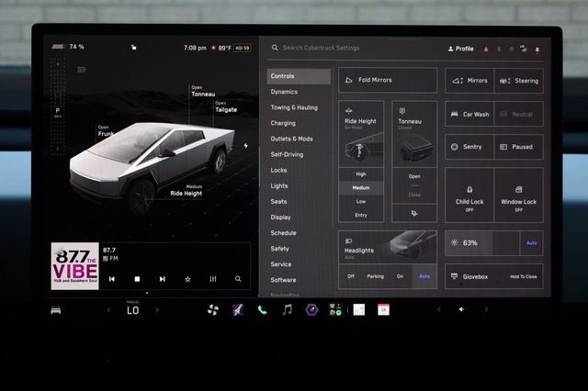The height and width of the screenshot is (391, 588).
Task: Open the purple camera app icon
Action: (x=311, y=309)
